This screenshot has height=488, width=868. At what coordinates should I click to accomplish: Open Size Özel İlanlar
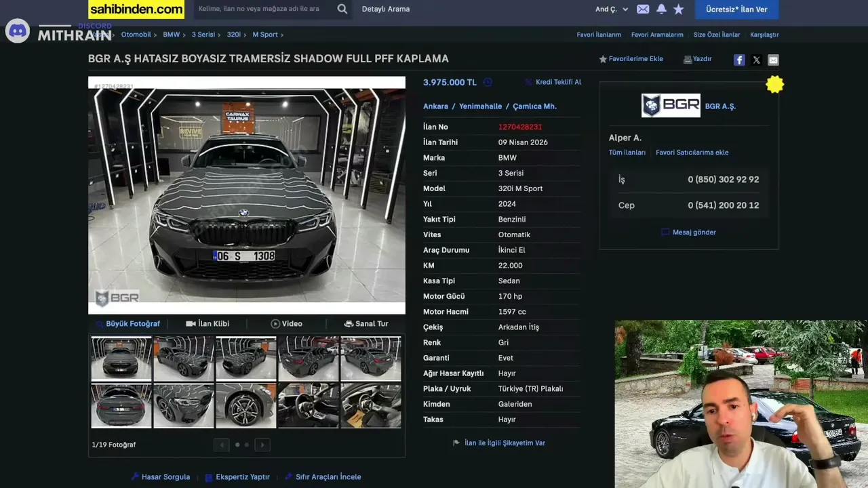click(717, 35)
